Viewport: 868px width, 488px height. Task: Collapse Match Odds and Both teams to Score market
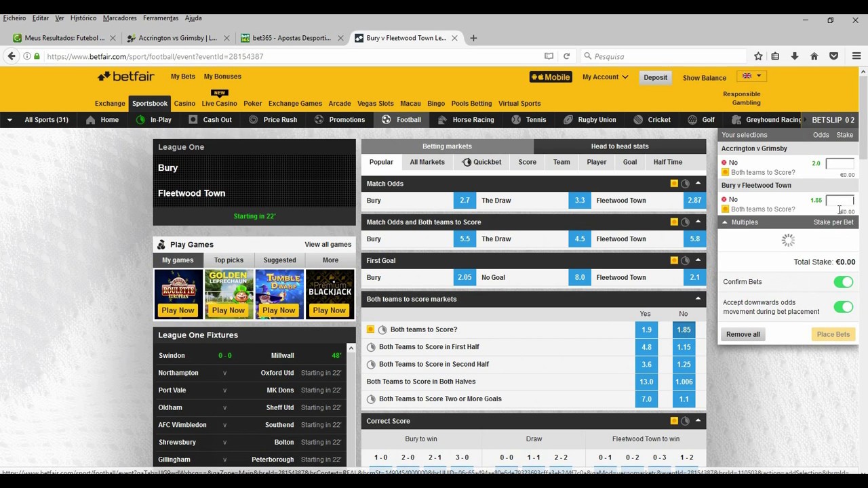click(x=698, y=222)
